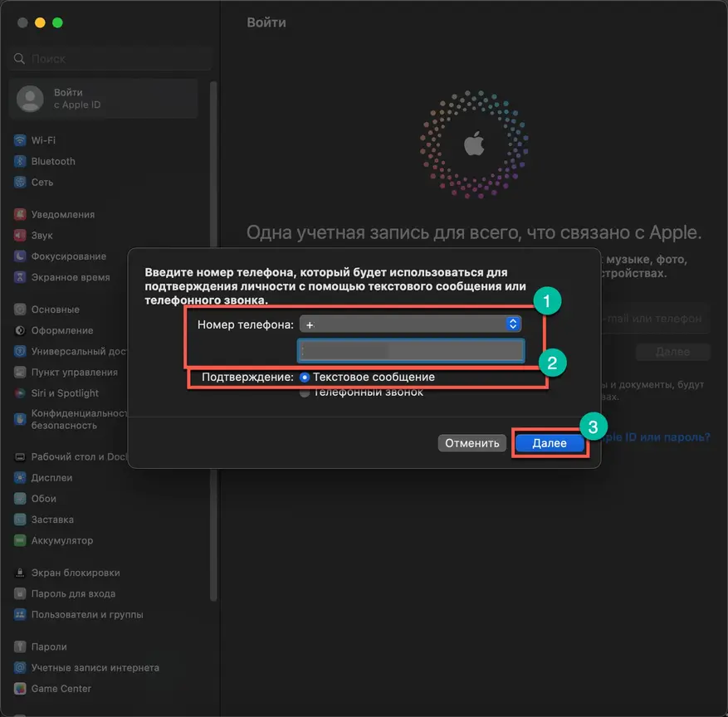The image size is (728, 717).
Task: Open the Аккумулятор battery icon
Action: click(x=20, y=540)
